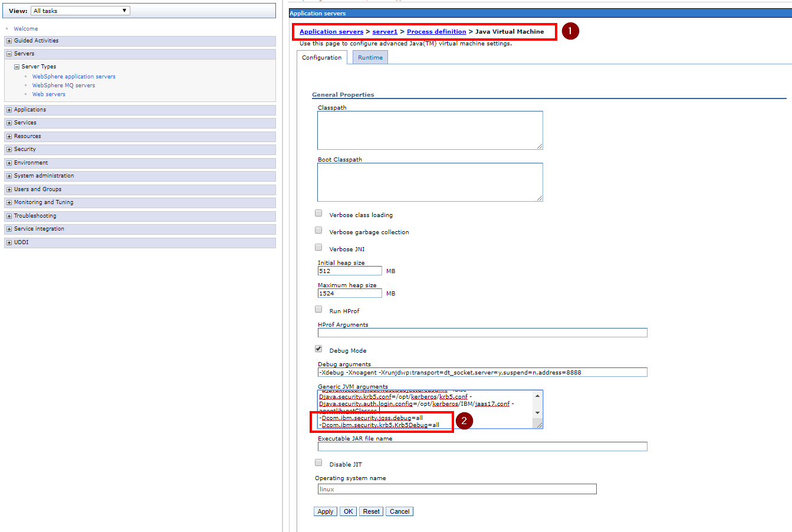Screen dimensions: 792x532
Task: Expand Monitoring and Tuning
Action: (8, 202)
